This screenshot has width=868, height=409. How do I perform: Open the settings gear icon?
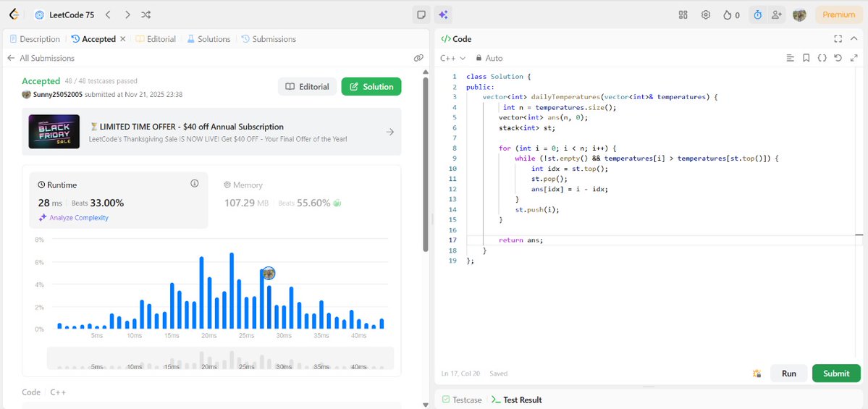[706, 15]
